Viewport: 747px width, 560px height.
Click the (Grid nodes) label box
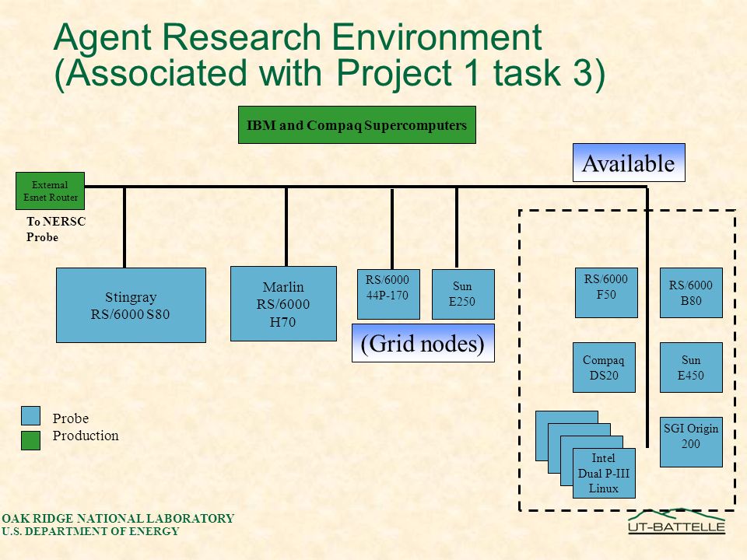click(423, 343)
